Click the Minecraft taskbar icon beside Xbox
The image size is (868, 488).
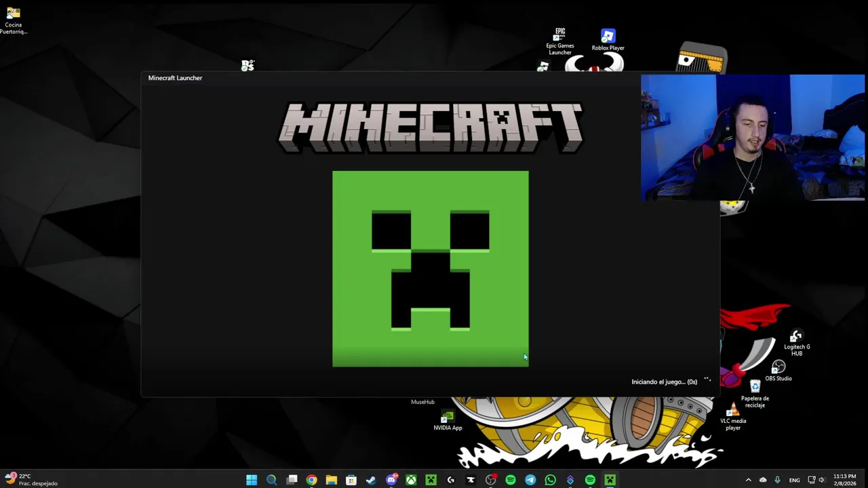tap(431, 480)
